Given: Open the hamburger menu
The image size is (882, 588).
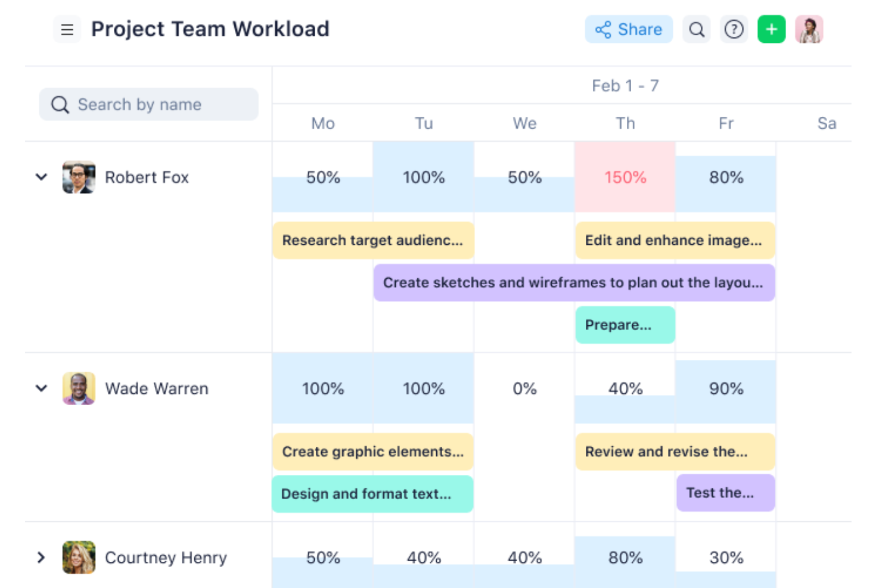Looking at the screenshot, I should (67, 29).
